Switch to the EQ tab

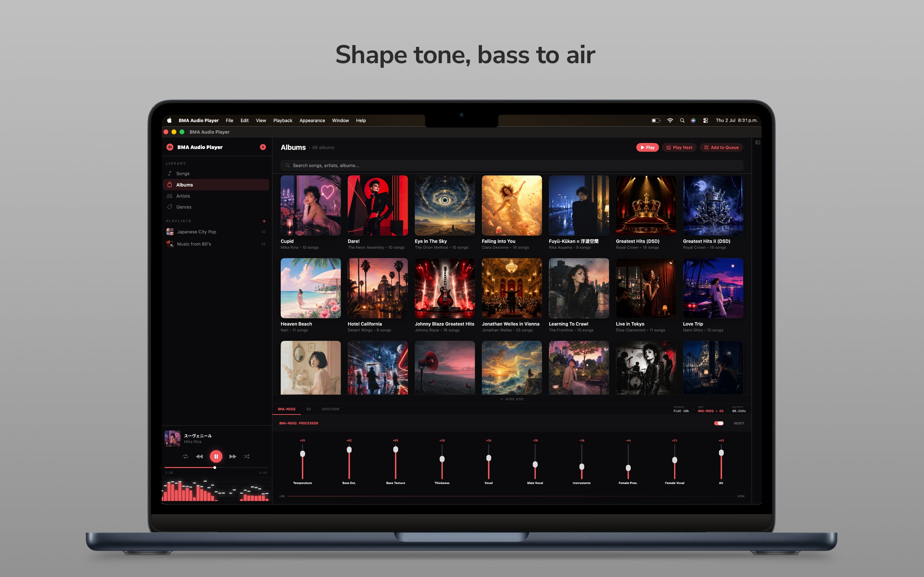click(309, 409)
